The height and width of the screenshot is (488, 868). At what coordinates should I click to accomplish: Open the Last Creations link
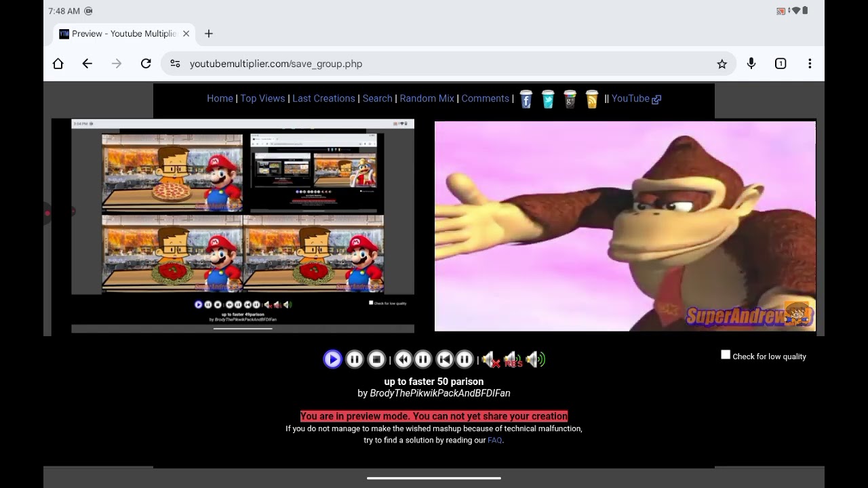click(323, 98)
